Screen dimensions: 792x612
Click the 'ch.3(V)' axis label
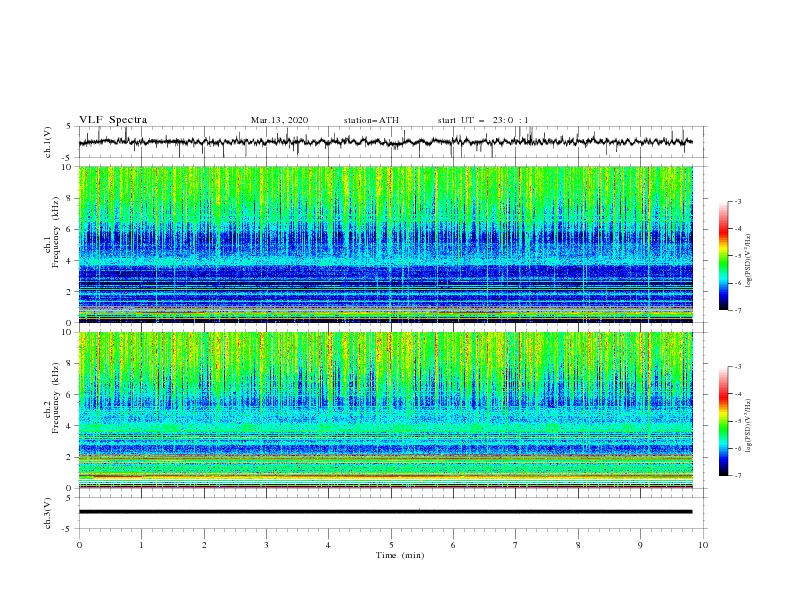pos(48,513)
